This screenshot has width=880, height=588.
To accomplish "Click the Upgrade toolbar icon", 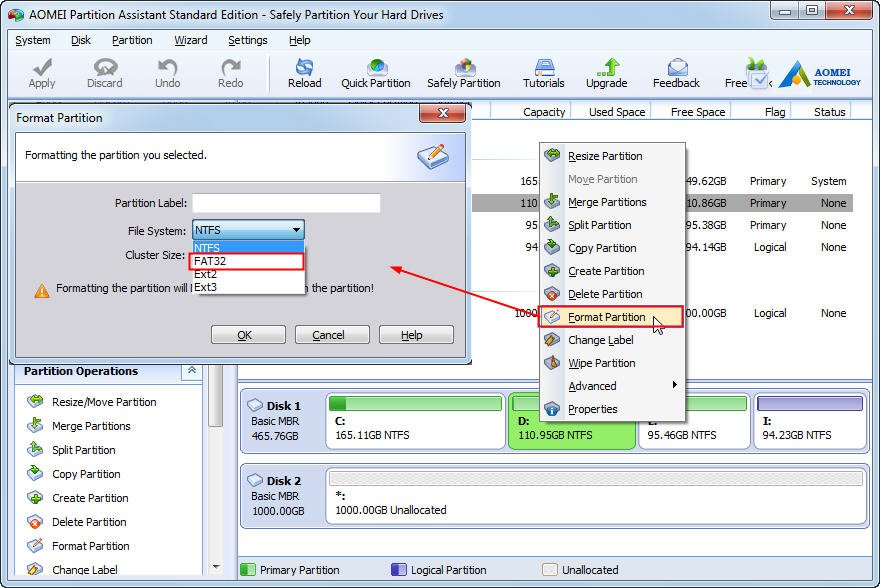I will pos(607,74).
